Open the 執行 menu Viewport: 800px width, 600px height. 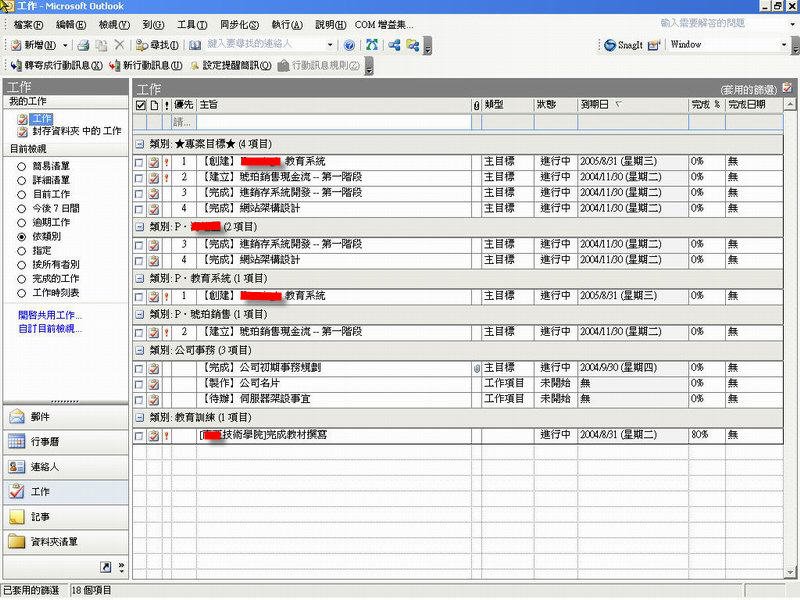[287, 24]
